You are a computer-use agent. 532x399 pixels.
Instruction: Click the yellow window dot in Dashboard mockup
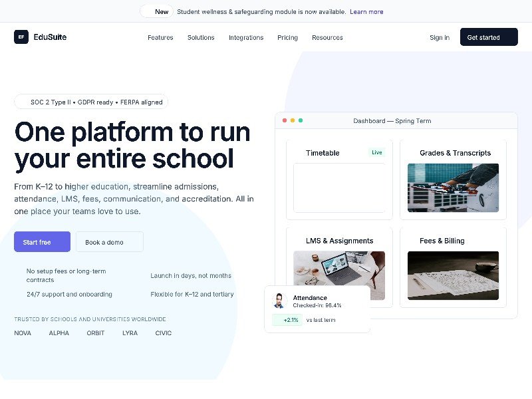(x=293, y=120)
